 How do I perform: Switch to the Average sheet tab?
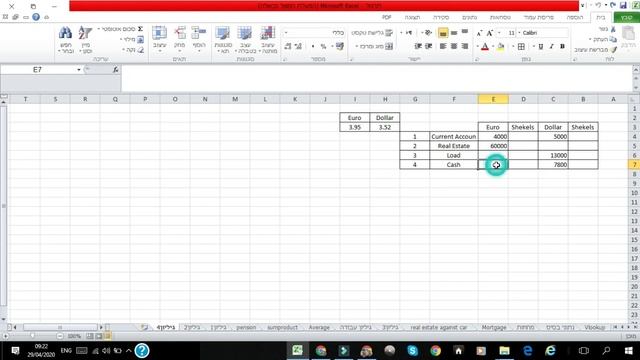[319, 327]
